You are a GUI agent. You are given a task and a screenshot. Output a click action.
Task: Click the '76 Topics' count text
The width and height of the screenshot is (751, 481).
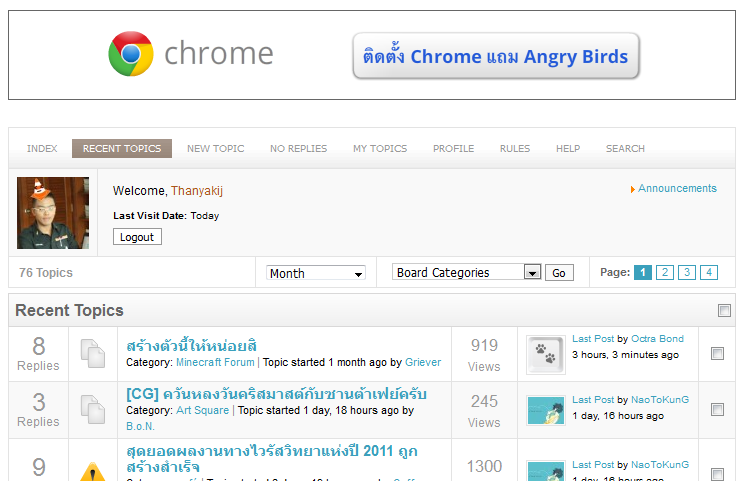[x=46, y=273]
